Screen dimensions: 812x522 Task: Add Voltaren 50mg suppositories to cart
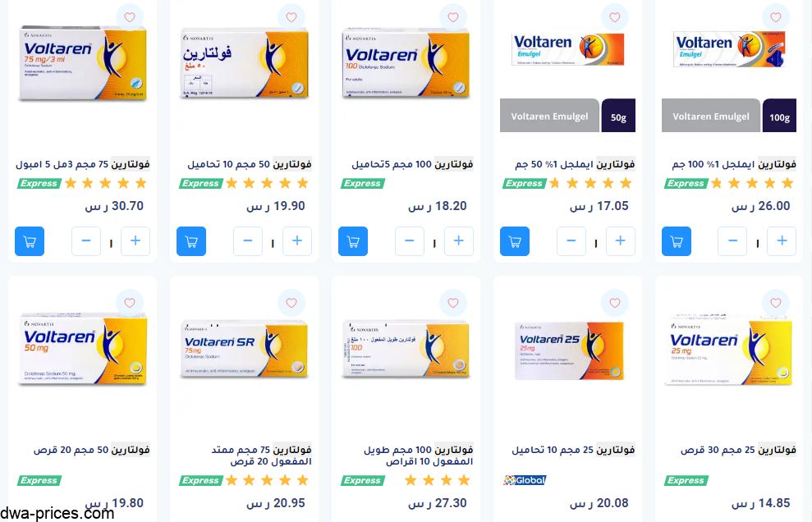coord(191,241)
